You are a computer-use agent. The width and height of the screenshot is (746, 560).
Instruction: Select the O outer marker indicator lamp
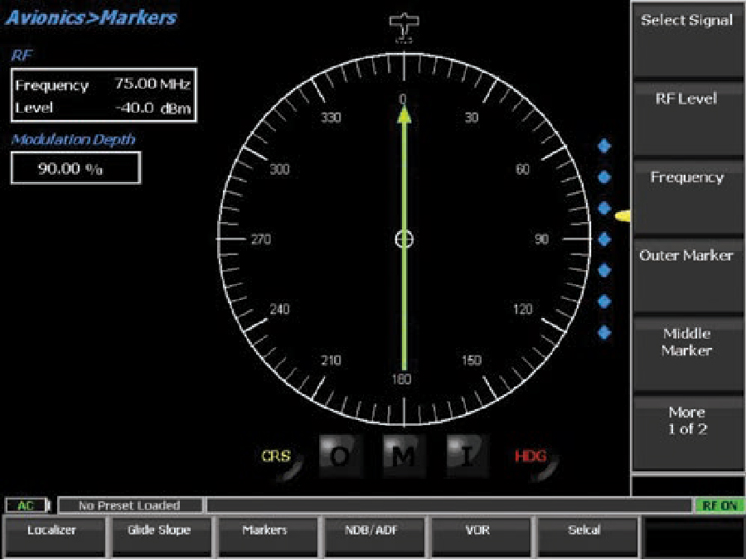tap(340, 455)
